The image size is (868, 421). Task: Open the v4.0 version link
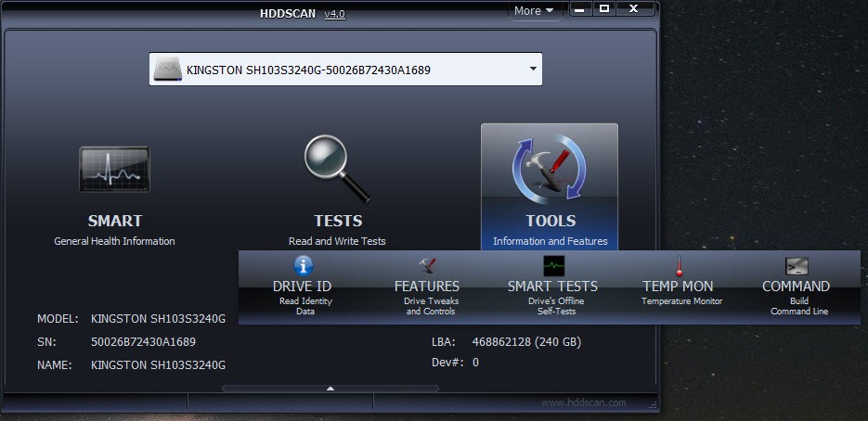click(x=335, y=13)
